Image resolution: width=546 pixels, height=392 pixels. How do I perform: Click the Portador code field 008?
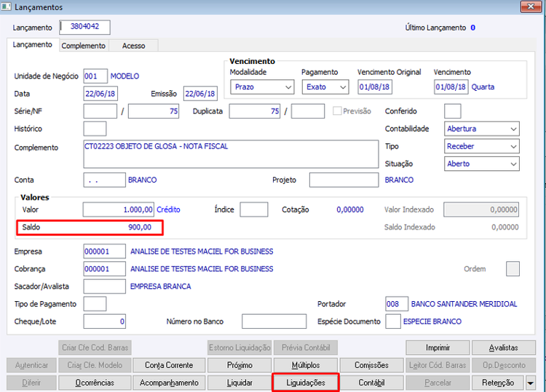coord(397,304)
